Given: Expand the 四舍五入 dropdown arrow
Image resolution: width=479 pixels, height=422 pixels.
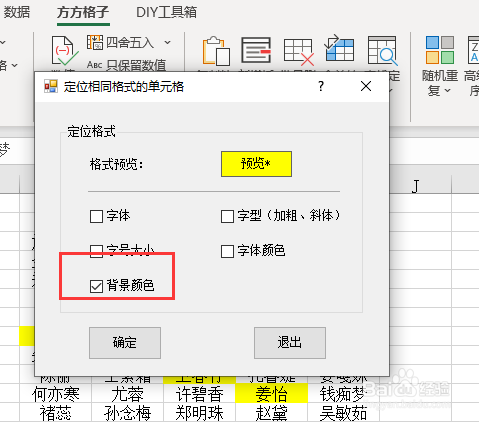Looking at the screenshot, I should [167, 42].
